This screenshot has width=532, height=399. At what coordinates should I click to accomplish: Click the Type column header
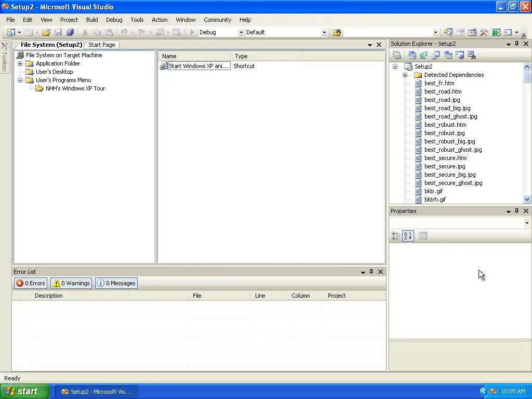click(x=266, y=56)
